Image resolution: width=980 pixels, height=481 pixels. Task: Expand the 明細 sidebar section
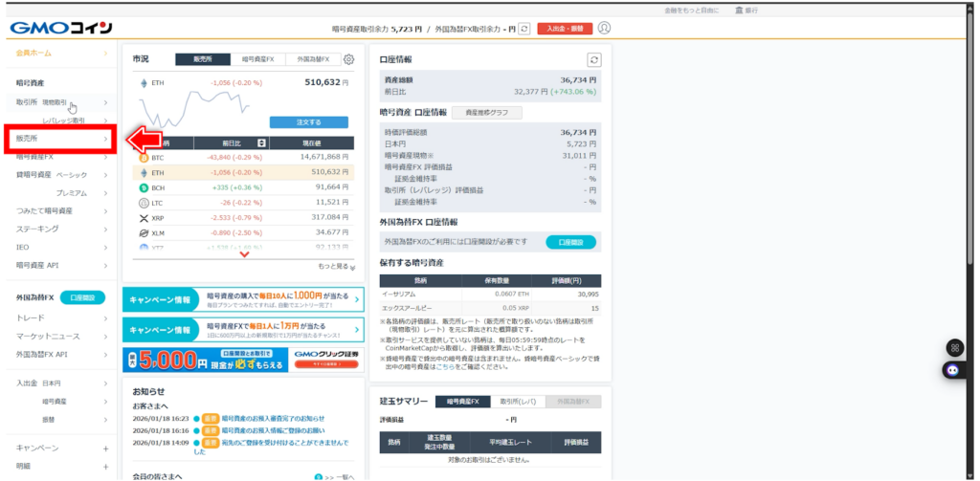point(105,466)
